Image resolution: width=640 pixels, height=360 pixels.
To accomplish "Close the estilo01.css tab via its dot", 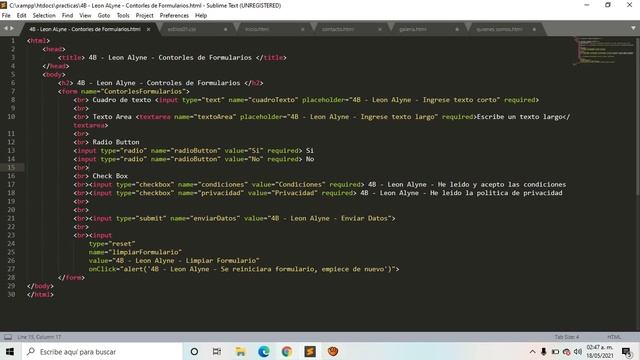I will coord(226,29).
